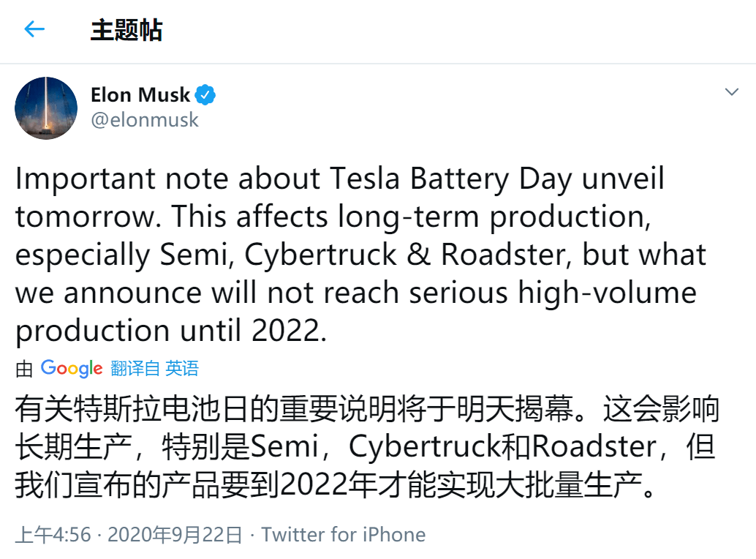Click the 翻译自 英语 translation link
Image resolution: width=756 pixels, height=559 pixels.
click(x=155, y=369)
